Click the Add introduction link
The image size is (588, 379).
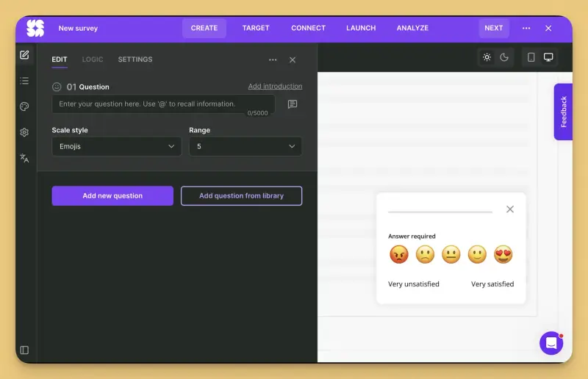(x=275, y=86)
